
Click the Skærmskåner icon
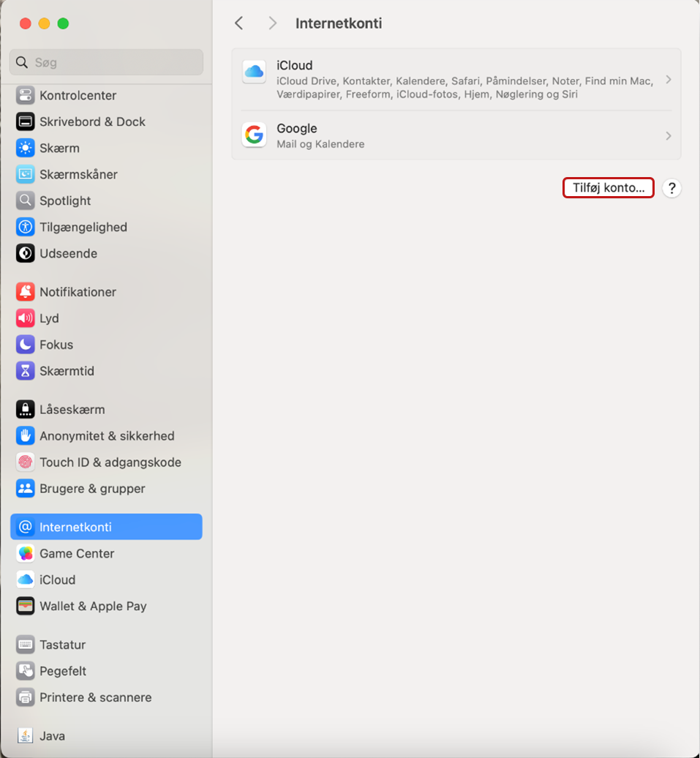(25, 175)
